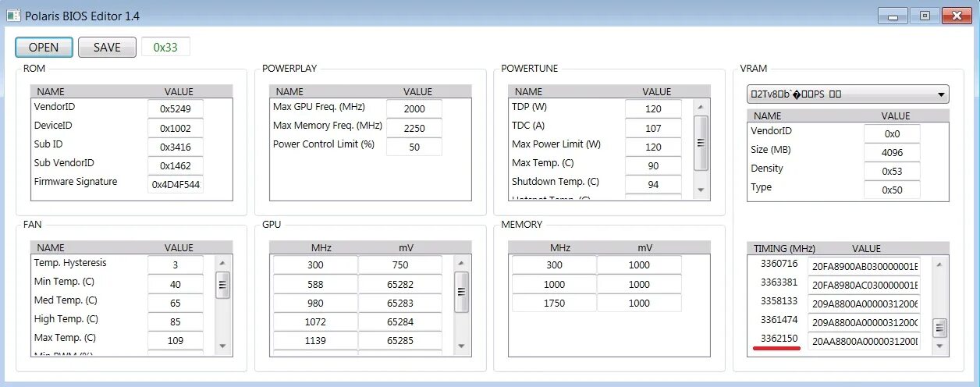
Task: Edit Shutdown Temp. (C) value 94
Action: point(653,184)
